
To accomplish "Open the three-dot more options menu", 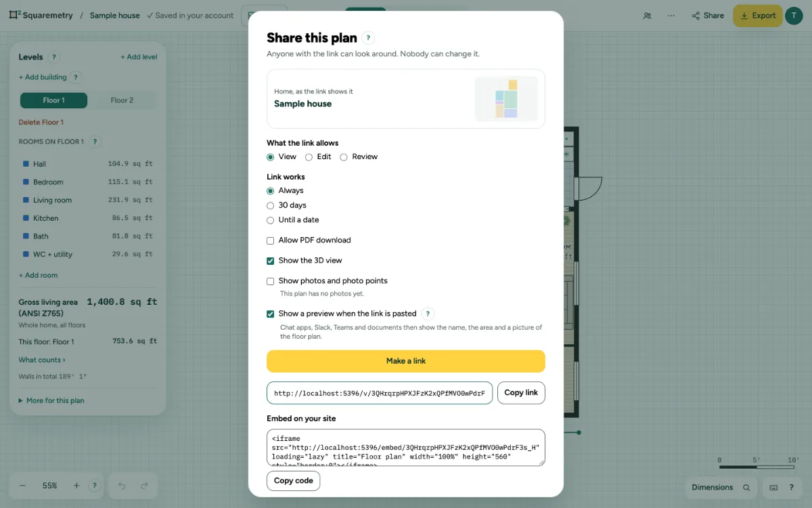I will point(671,16).
